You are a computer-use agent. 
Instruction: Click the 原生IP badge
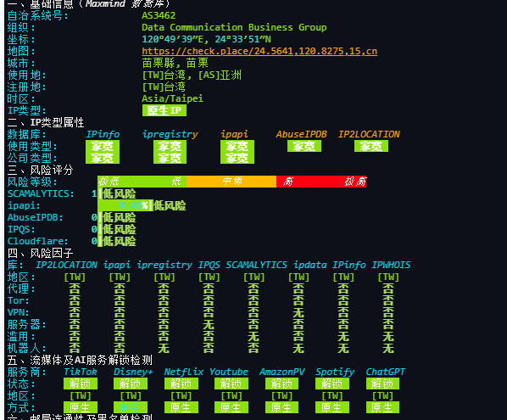164,110
